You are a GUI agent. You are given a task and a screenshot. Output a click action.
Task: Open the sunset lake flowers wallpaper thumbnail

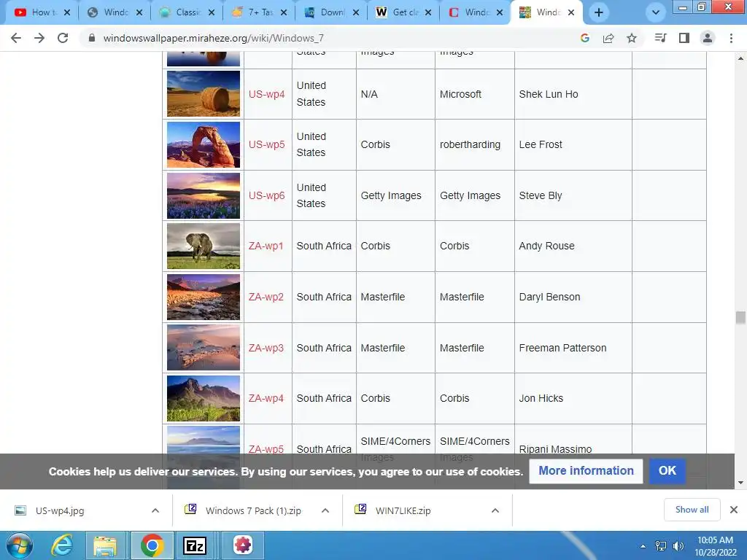204,195
